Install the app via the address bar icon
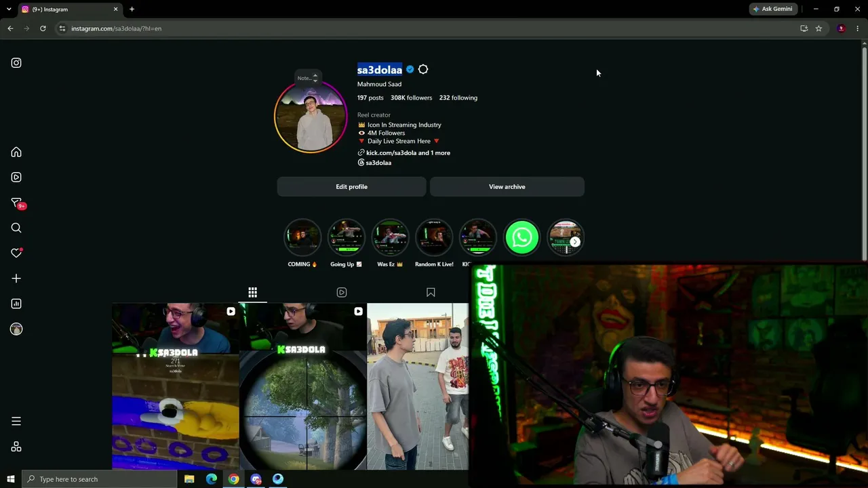This screenshot has height=488, width=868. (x=804, y=28)
